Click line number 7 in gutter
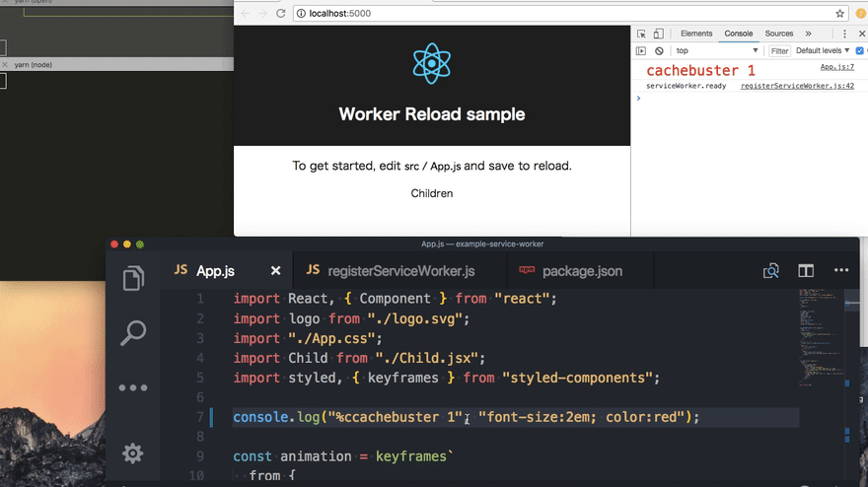The image size is (868, 487). (x=200, y=417)
